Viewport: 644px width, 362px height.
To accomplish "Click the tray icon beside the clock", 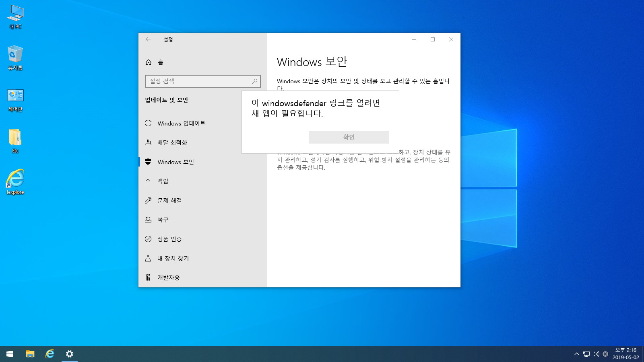I will tap(605, 354).
